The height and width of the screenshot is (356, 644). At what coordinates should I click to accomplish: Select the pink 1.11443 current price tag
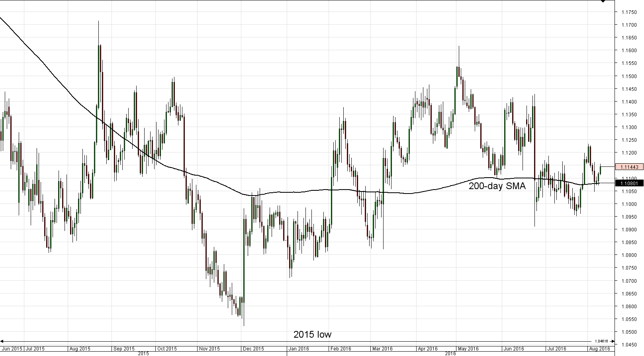coord(628,166)
